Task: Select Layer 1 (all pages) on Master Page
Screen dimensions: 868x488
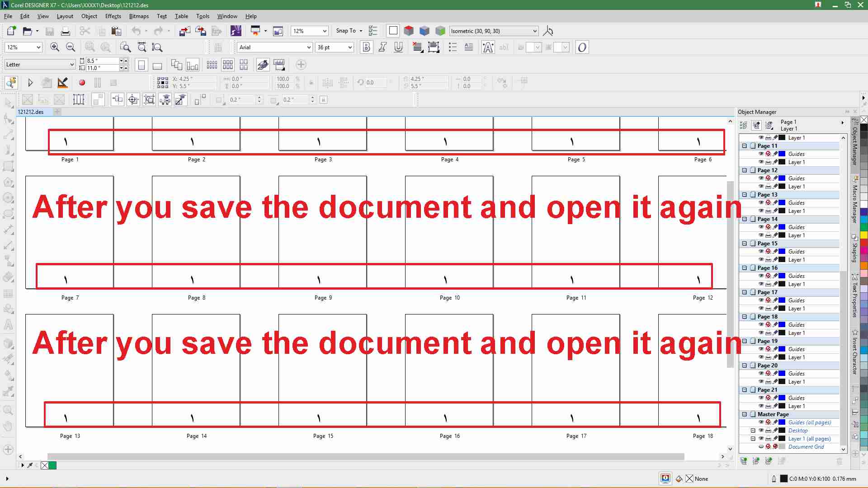Action: 809,439
